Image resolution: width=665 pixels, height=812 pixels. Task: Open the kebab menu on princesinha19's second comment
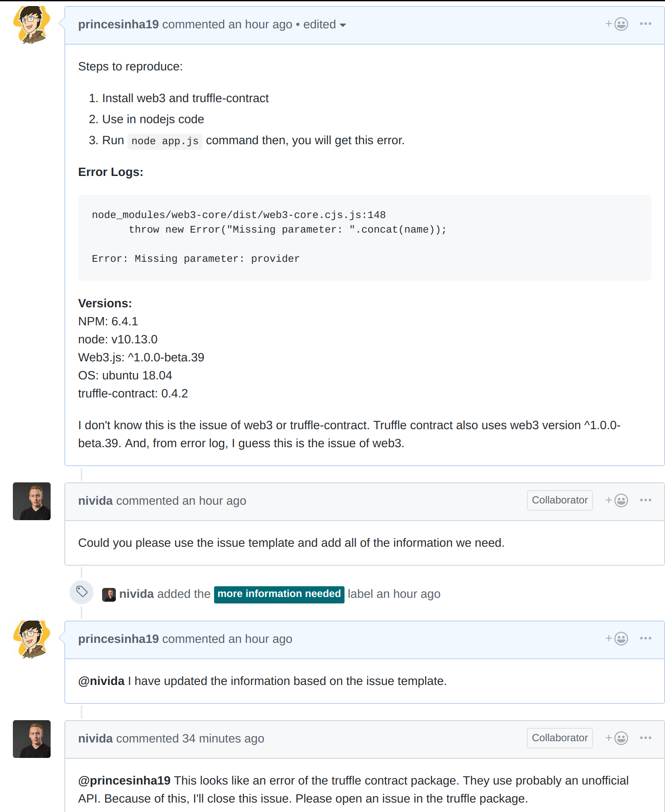click(x=645, y=638)
